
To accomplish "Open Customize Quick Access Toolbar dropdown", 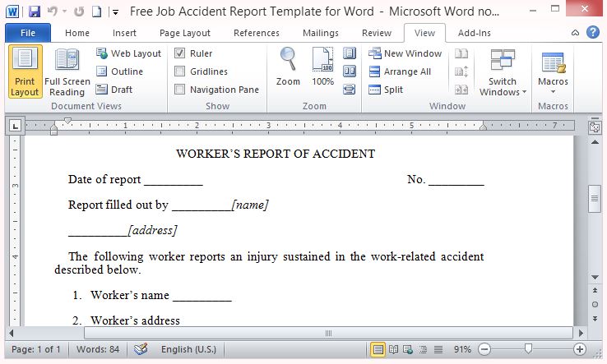I will (x=115, y=12).
